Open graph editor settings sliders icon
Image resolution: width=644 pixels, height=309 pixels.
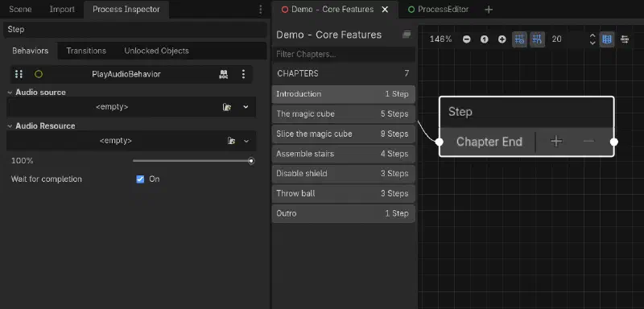point(625,39)
